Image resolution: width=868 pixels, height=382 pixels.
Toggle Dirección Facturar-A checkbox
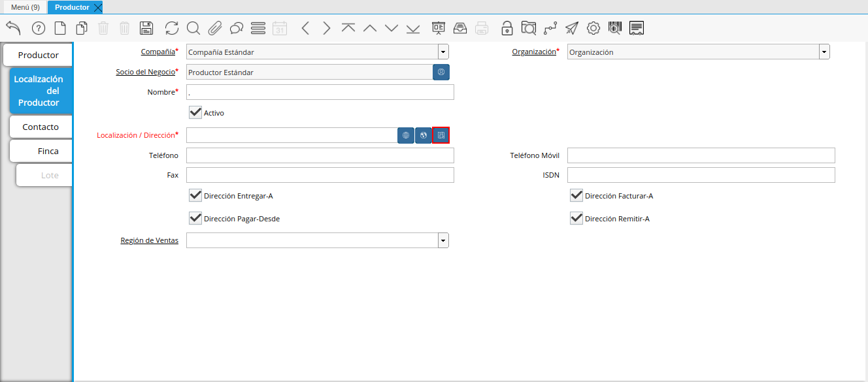tap(576, 195)
